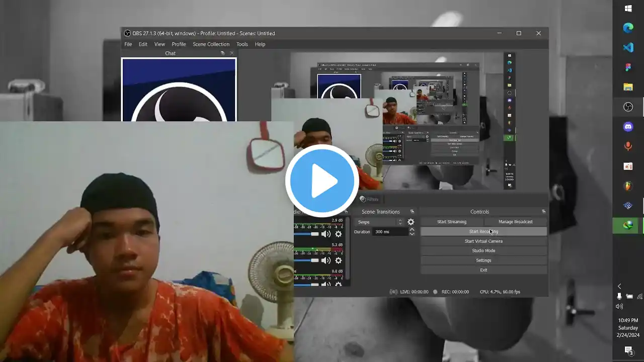
Task: Toggle Studio Mode
Action: coord(484,250)
